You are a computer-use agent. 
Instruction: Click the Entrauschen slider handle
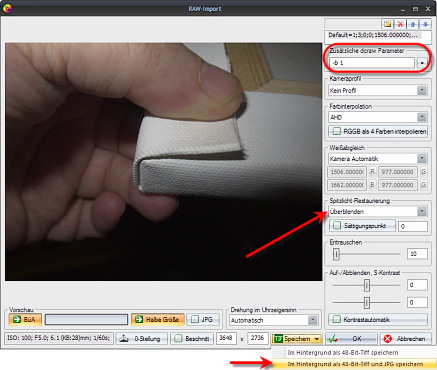click(336, 254)
